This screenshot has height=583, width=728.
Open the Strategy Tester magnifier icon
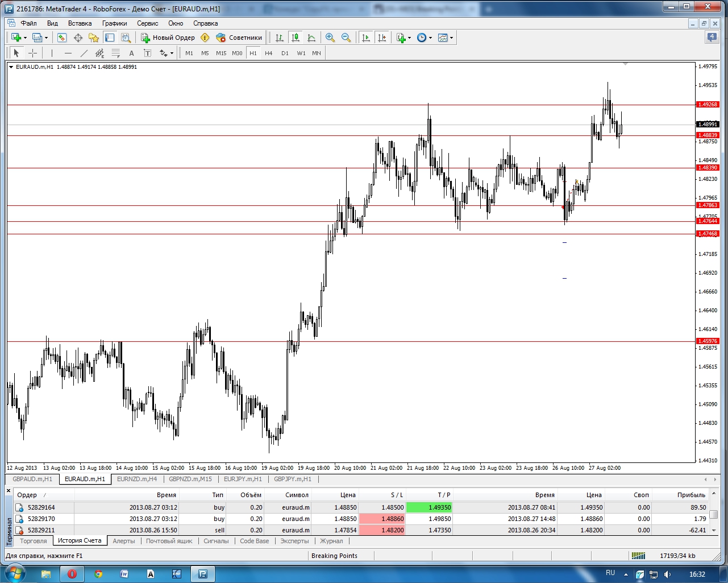pos(126,38)
